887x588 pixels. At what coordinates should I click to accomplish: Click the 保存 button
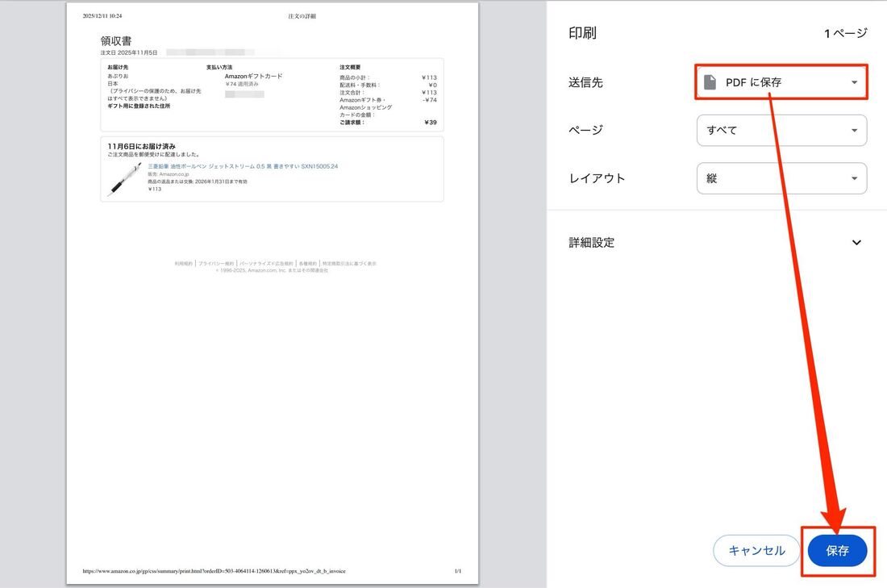(x=838, y=550)
